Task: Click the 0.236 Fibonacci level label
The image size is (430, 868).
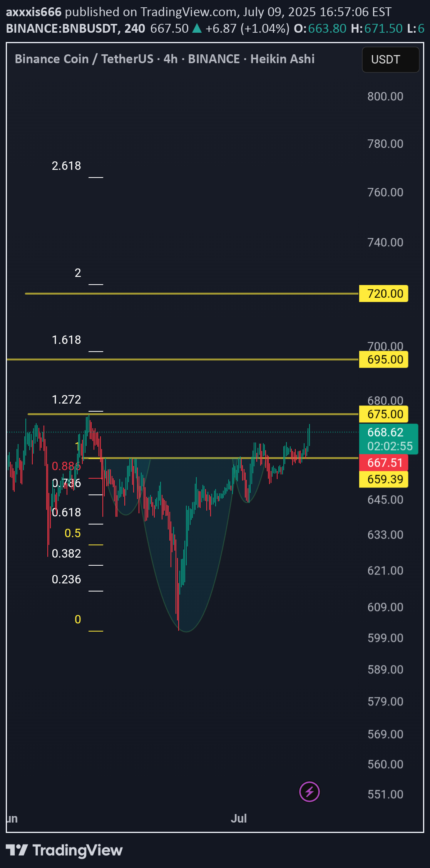Action: 66,579
